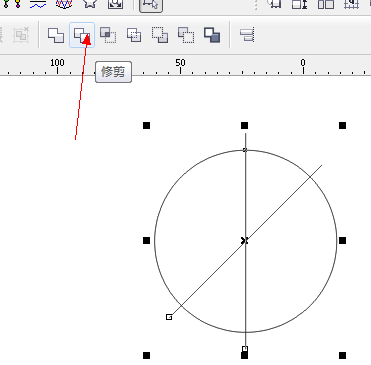The width and height of the screenshot is (371, 365).
Task: Click the top-left selection handle
Action: click(146, 125)
